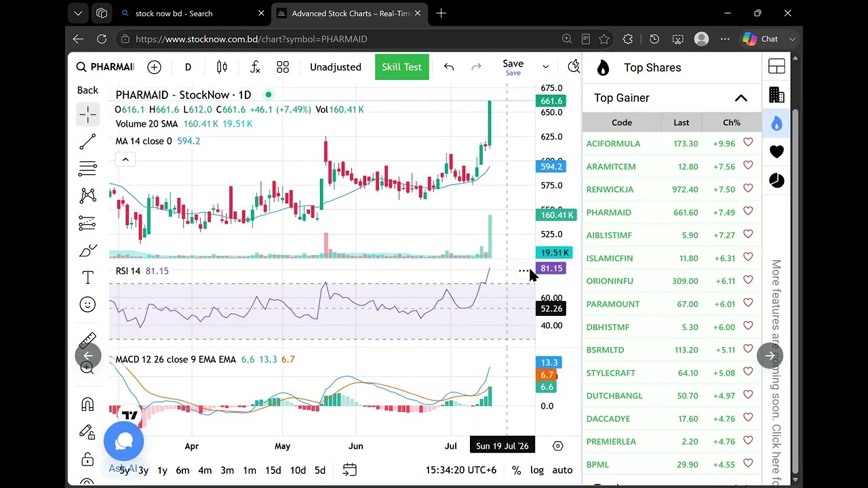Open candlestick chart style menu
The image size is (868, 488).
(222, 66)
